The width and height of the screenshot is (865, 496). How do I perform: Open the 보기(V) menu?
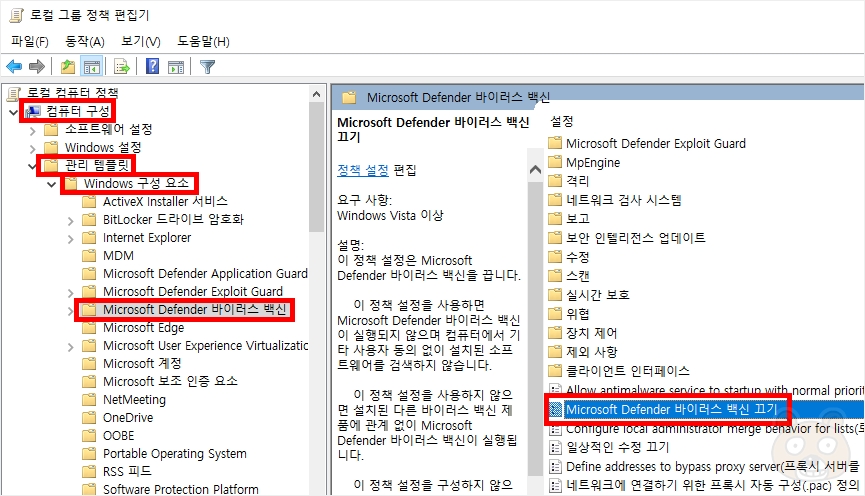(x=141, y=41)
